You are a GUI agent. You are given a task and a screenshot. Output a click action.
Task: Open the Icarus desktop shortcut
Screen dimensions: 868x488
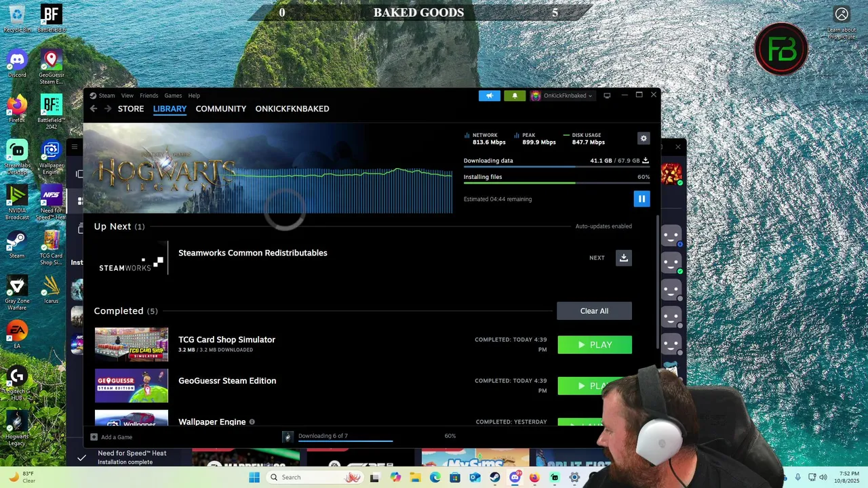(51, 290)
